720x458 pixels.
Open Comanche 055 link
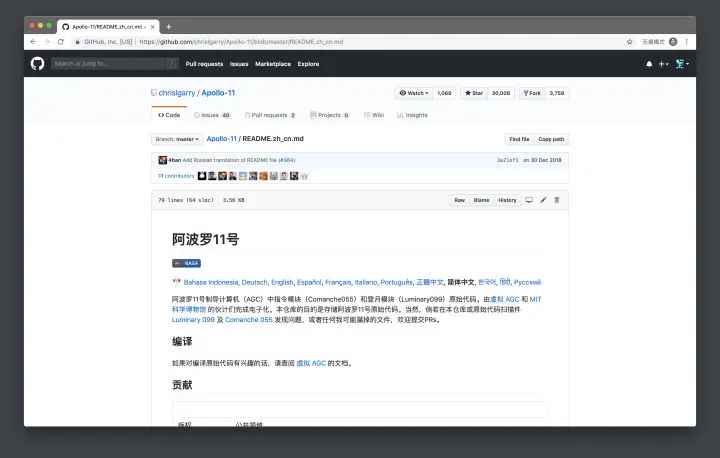pos(248,320)
